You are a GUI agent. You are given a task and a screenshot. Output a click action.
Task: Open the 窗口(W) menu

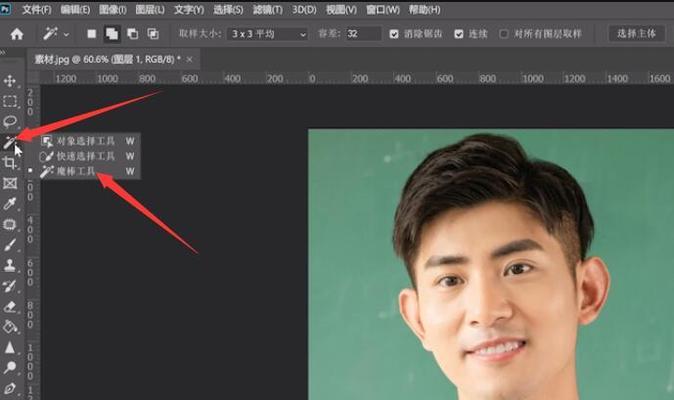[x=383, y=9]
